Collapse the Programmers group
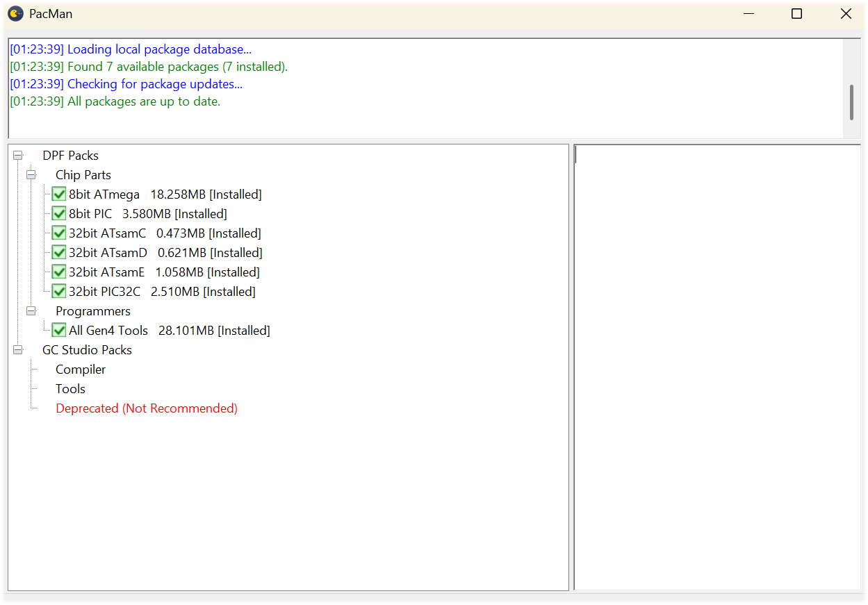Image resolution: width=868 pixels, height=605 pixels. [31, 311]
